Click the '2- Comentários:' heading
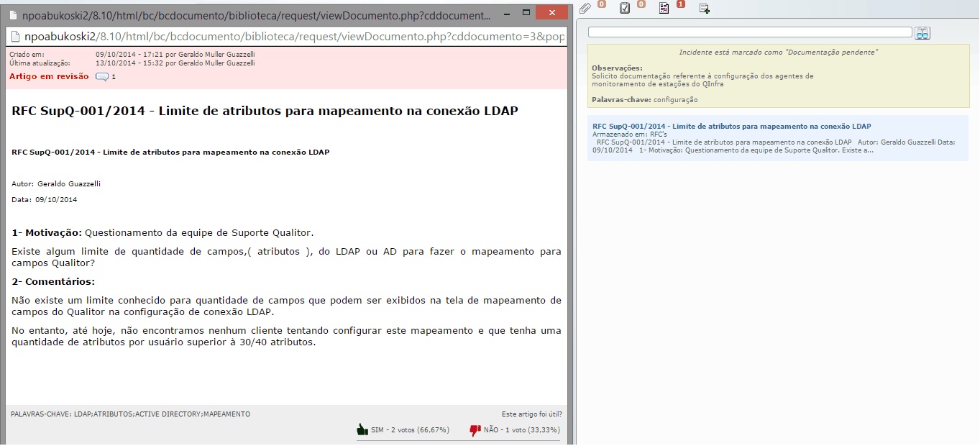 coord(53,281)
